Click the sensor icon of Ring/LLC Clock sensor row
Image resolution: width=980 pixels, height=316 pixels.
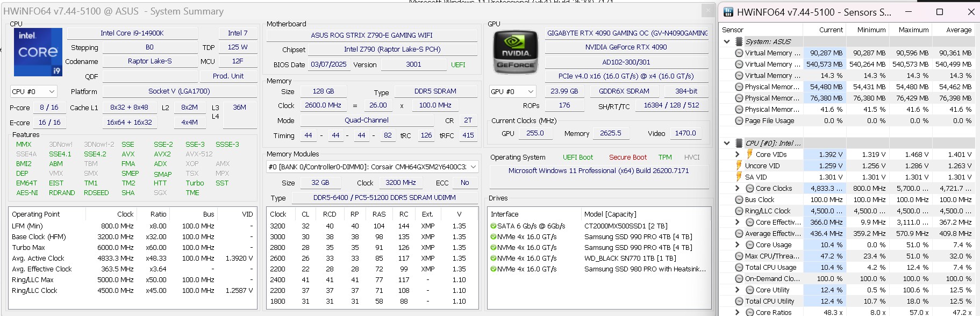(739, 211)
